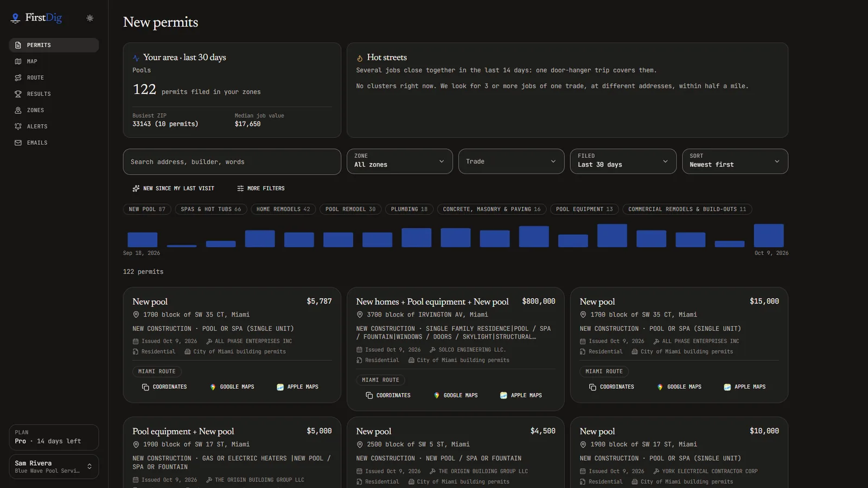Click the Alerts bell icon
Viewport: 868px width, 488px height.
[18, 126]
